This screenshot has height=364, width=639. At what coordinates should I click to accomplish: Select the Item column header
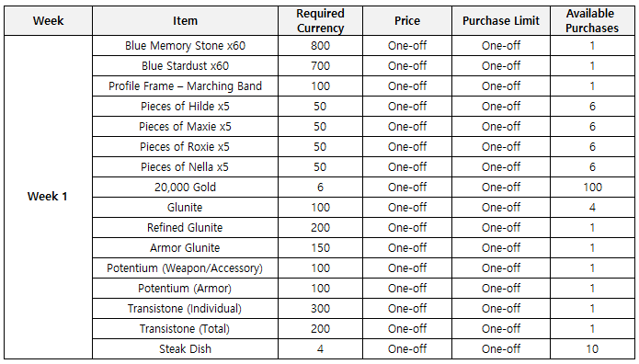point(185,21)
